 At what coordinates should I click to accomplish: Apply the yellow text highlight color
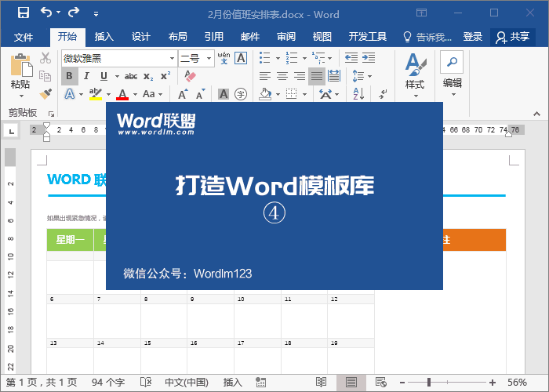(95, 94)
